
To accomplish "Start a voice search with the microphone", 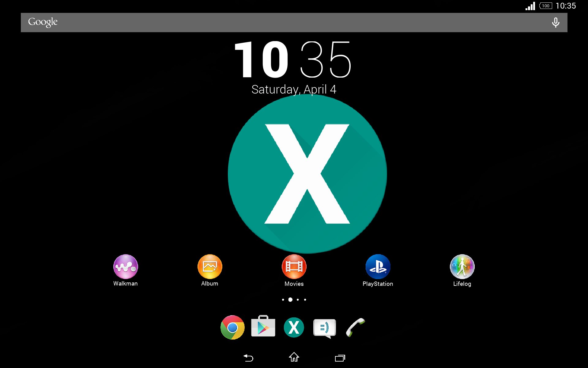I will tap(555, 22).
